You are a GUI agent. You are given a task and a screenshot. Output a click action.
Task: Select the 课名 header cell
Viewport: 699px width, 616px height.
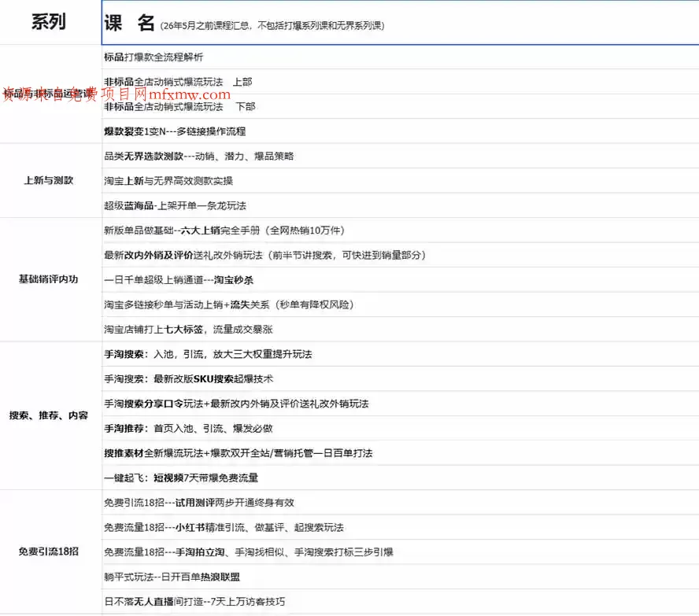tap(401, 22)
